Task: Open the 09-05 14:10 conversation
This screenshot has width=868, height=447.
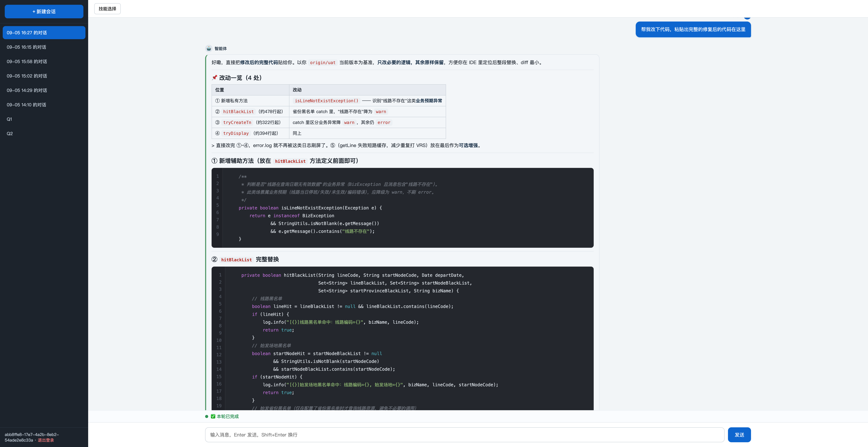Action: (x=44, y=105)
